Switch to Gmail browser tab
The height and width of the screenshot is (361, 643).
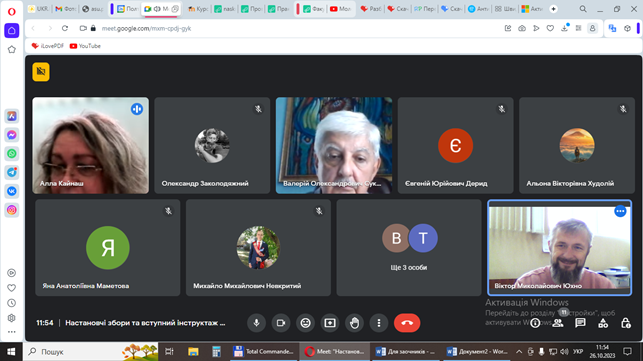point(66,9)
